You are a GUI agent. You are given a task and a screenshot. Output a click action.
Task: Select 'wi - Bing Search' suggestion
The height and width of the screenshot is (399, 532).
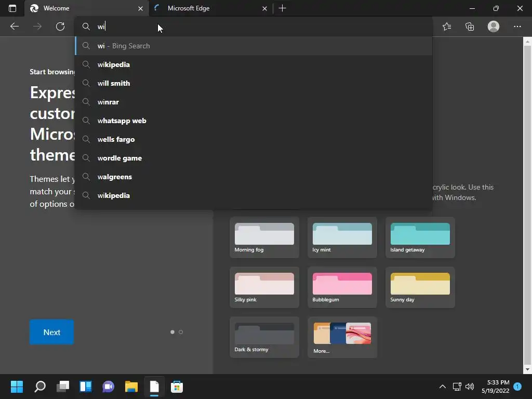254,46
